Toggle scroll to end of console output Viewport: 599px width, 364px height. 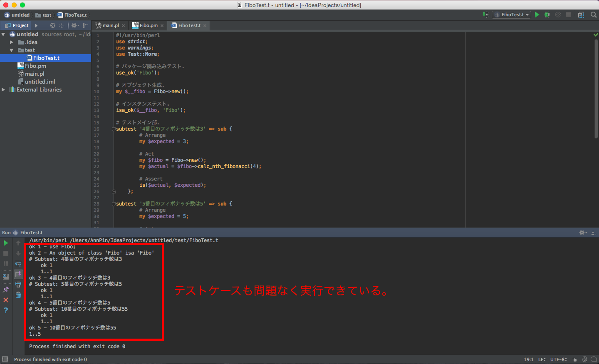[x=18, y=274]
